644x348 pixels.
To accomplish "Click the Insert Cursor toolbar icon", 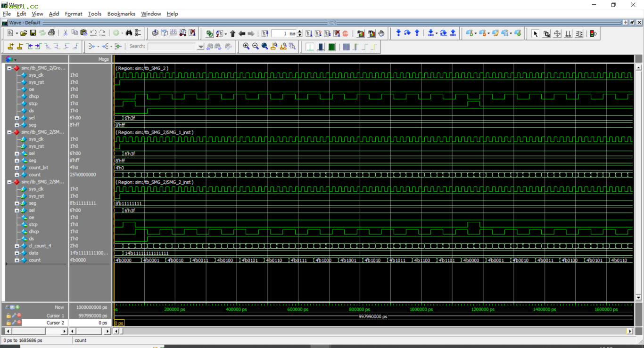I will (10, 46).
